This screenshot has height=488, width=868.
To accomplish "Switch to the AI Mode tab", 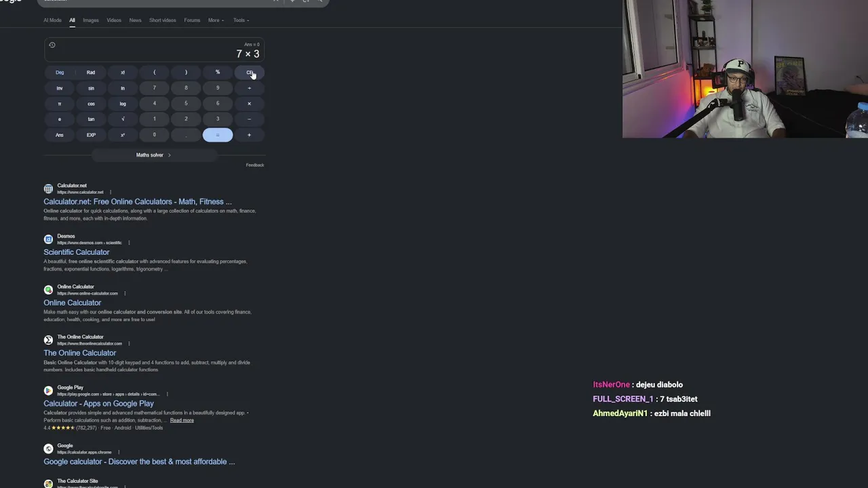I will (52, 20).
